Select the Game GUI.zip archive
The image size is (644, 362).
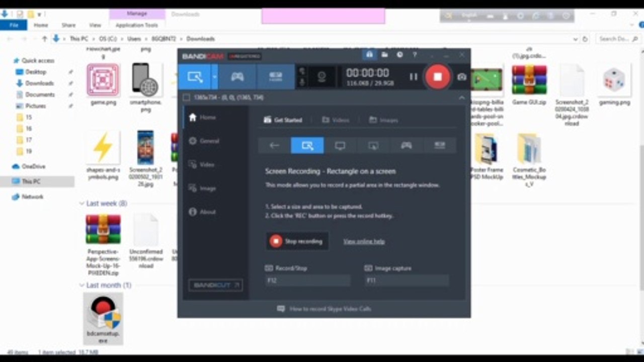click(529, 84)
